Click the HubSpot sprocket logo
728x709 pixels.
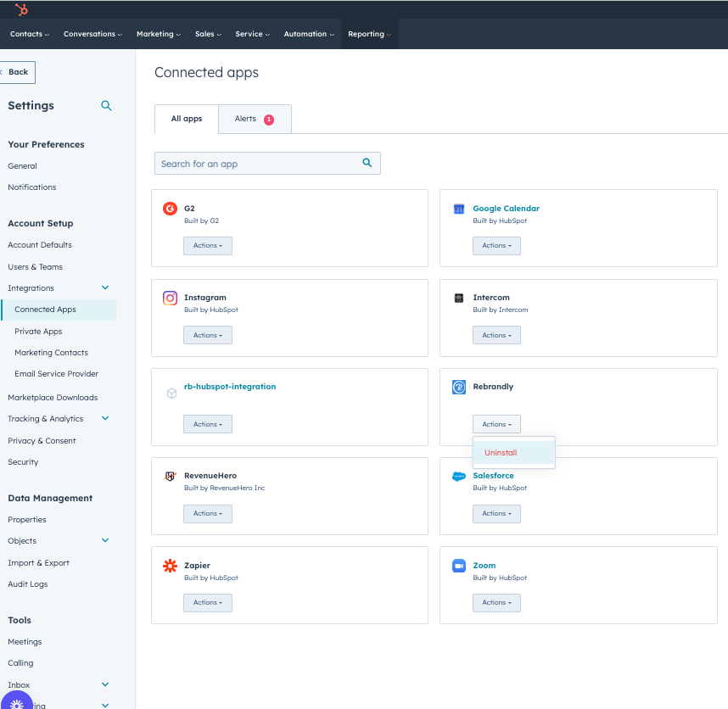point(21,9)
